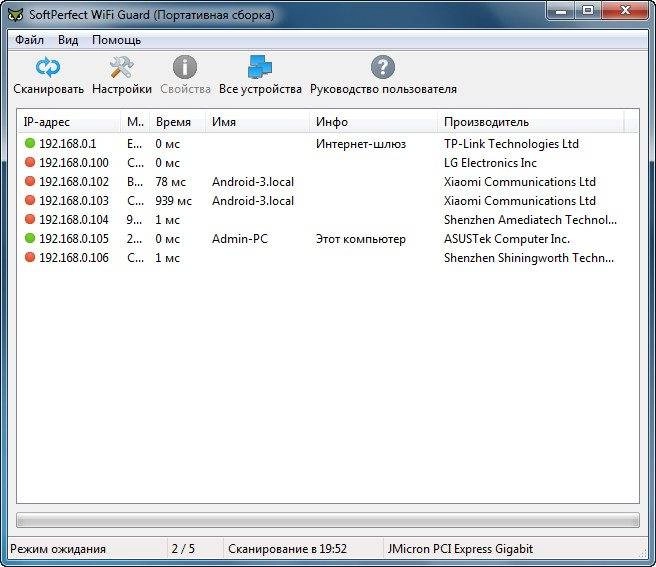656x567 pixels.
Task: Click Shenzhen Shiningworth manufacturer cell
Action: click(x=529, y=257)
